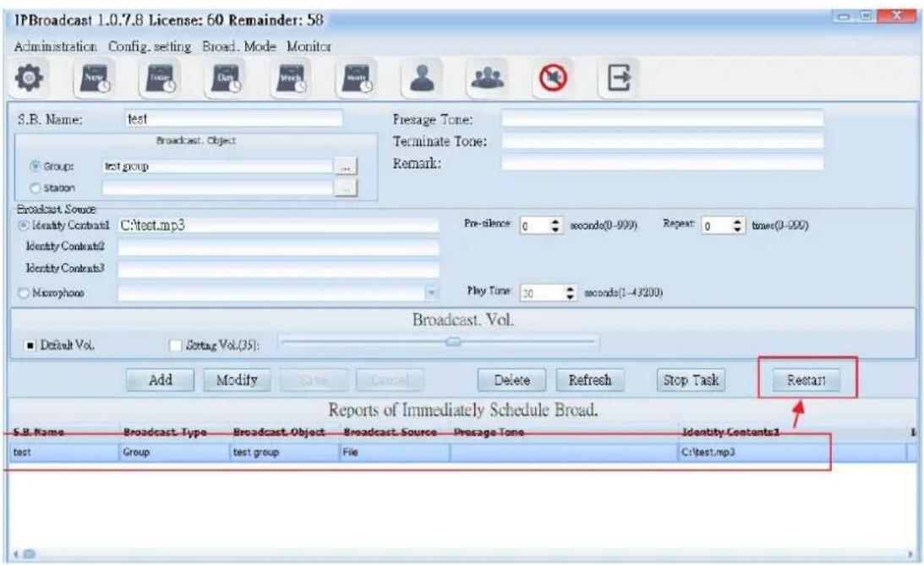924x565 pixels.
Task: Click the exit/logout icon
Action: click(618, 78)
